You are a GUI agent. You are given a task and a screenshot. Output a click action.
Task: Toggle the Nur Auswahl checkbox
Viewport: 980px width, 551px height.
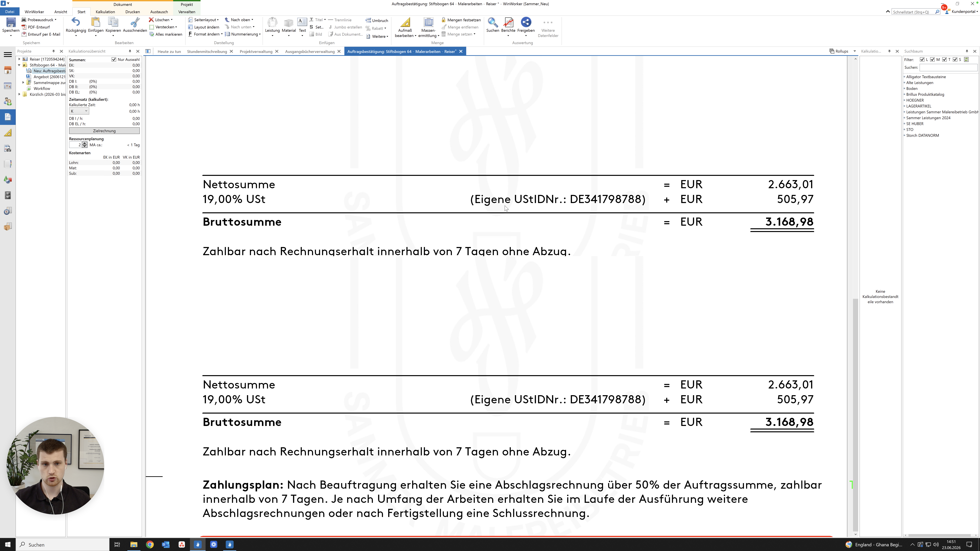tap(114, 59)
